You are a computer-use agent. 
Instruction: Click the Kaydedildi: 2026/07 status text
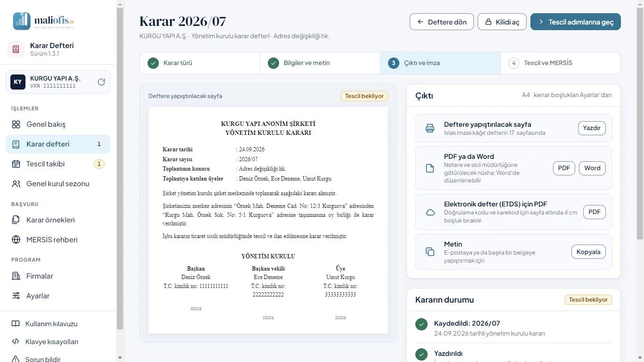467,323
